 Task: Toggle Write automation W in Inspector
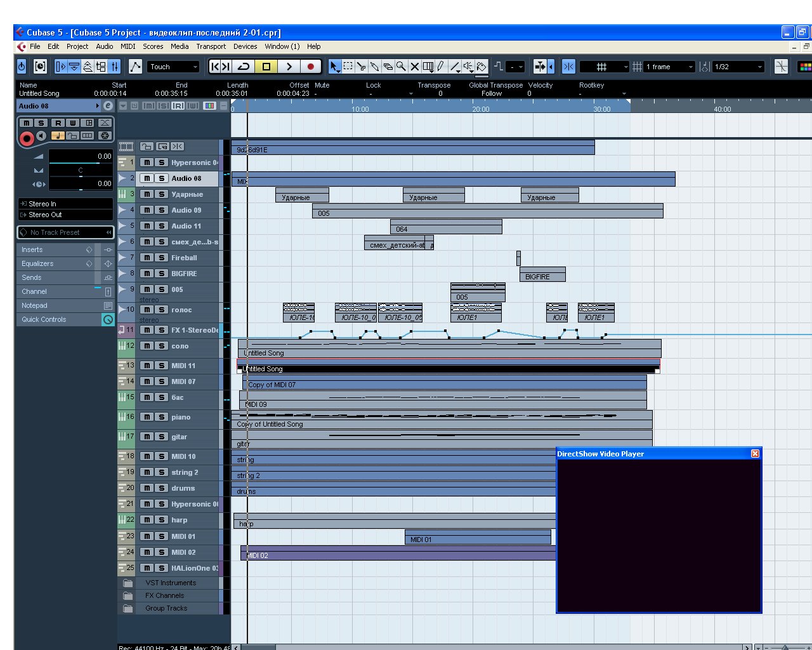[72, 123]
